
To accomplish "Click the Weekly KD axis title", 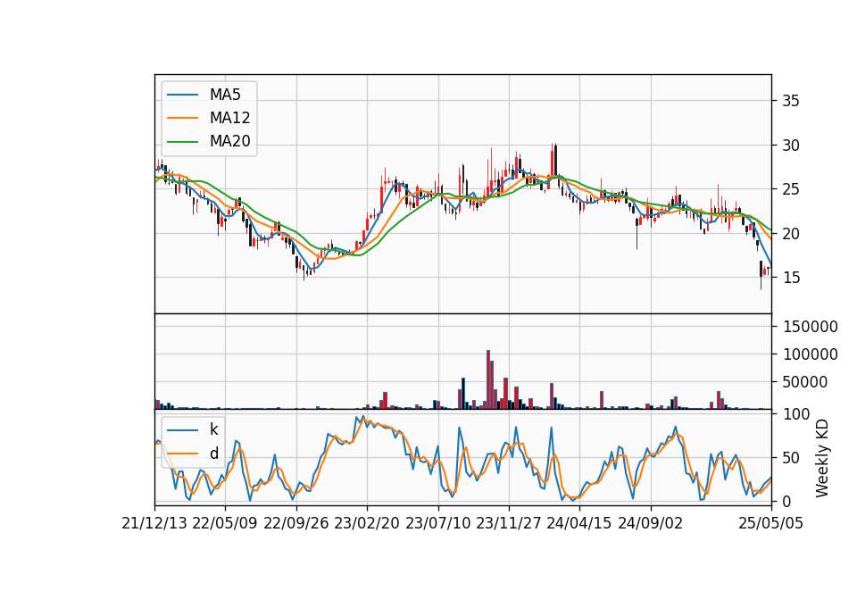I will tap(822, 458).
